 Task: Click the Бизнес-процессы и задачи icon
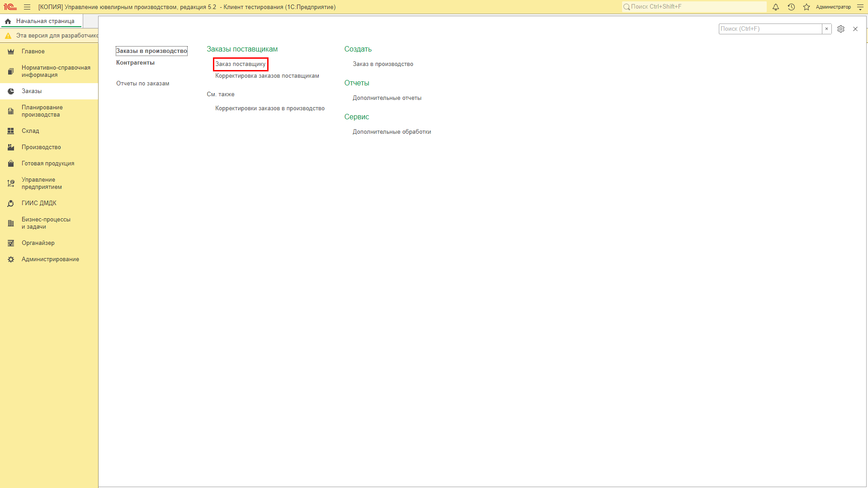pos(11,223)
